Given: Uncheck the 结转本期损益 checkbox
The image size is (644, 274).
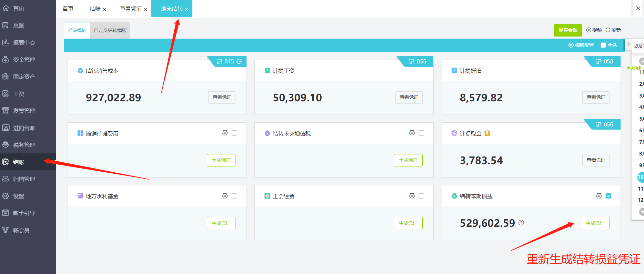Looking at the screenshot, I should pyautogui.click(x=608, y=196).
